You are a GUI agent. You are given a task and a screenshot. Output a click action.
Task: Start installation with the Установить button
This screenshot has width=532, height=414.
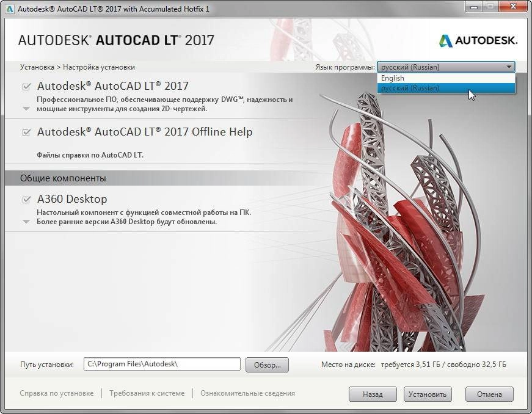pyautogui.click(x=428, y=394)
